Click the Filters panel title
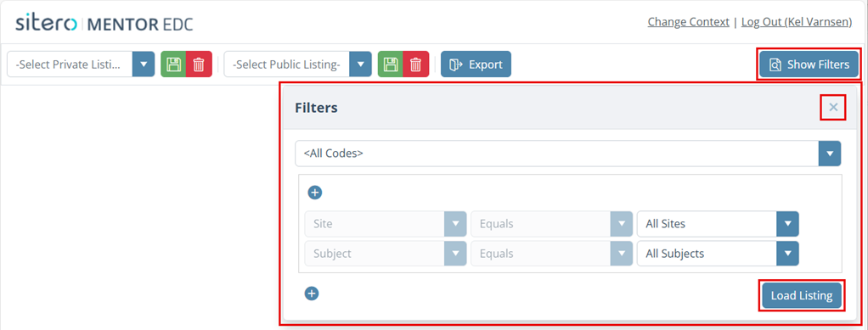868x330 pixels. coord(316,108)
